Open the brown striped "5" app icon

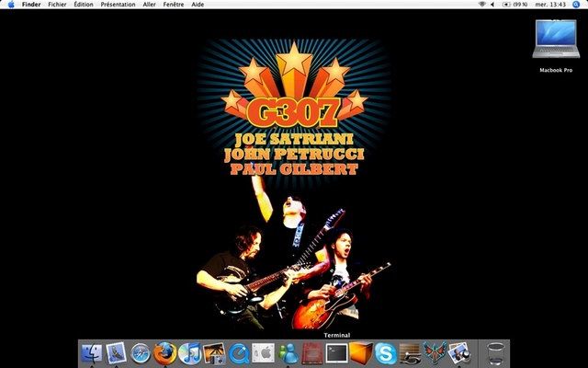point(410,353)
